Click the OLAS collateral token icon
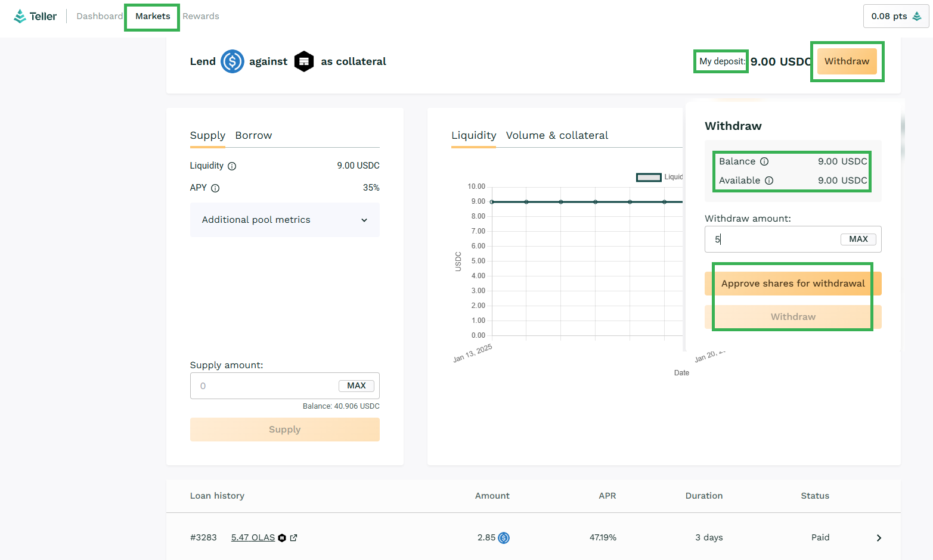Screen dimensions: 933x560 pyautogui.click(x=304, y=61)
